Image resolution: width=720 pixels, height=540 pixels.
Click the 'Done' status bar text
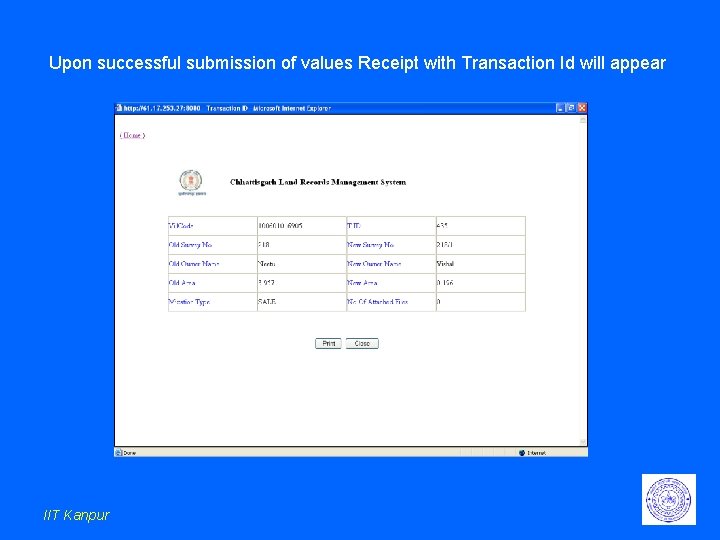(x=129, y=453)
